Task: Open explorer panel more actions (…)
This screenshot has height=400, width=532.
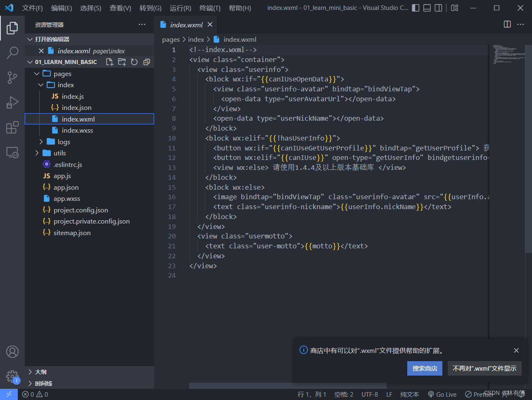Action: 142,25
